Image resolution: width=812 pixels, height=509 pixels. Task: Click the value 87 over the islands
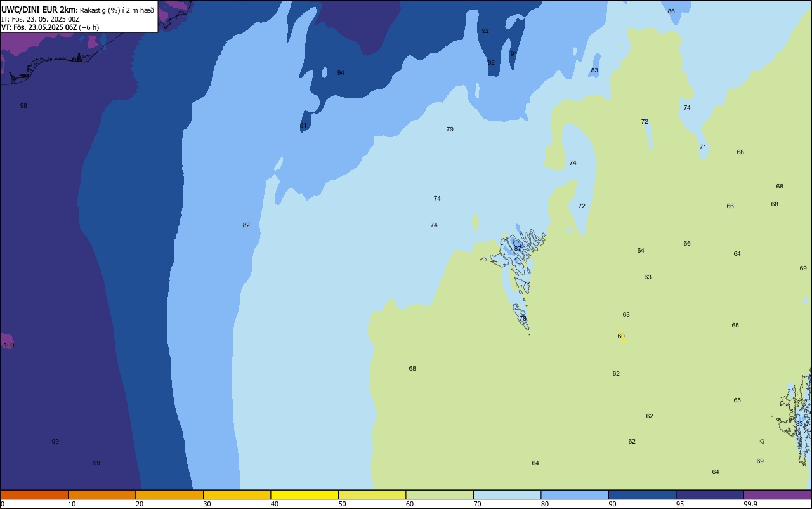tap(518, 249)
